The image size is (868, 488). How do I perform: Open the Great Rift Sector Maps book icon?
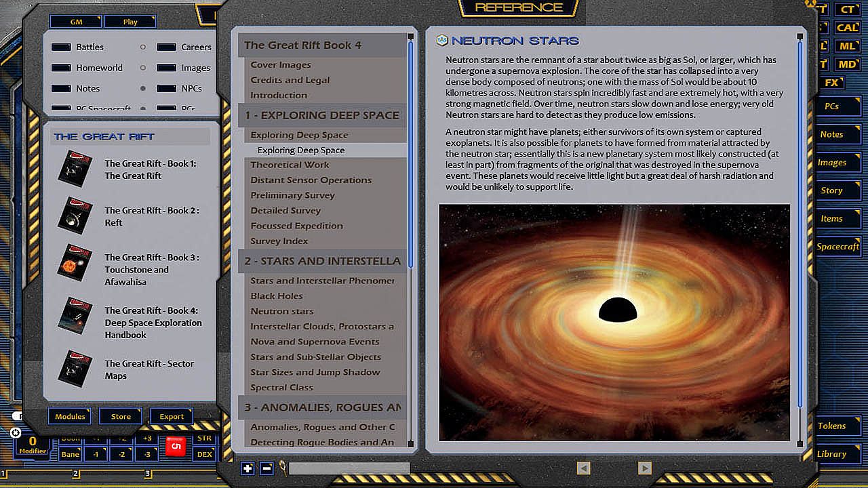click(75, 369)
